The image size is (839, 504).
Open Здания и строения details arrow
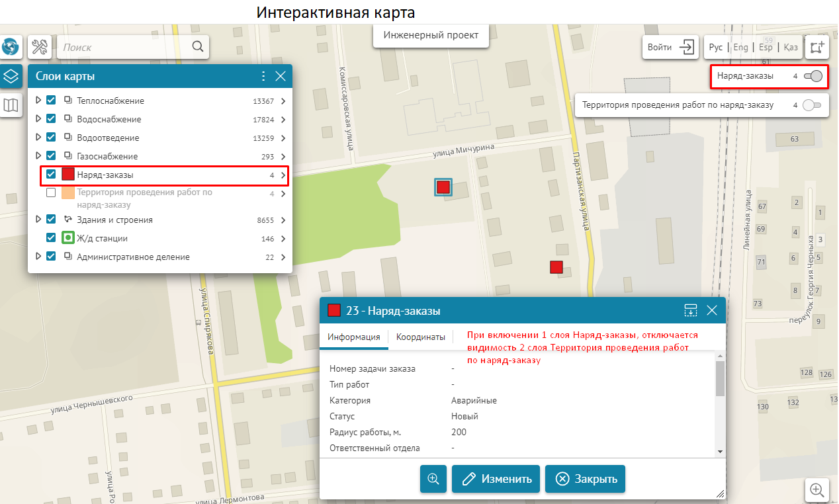coord(283,220)
